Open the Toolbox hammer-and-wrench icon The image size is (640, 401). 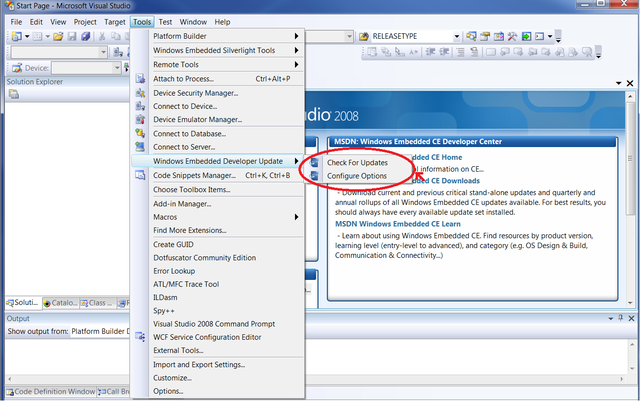(x=512, y=36)
